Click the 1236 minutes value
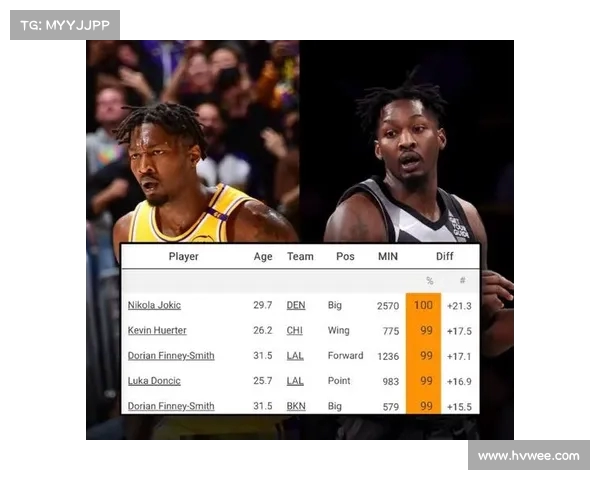Viewport: 600px width, 480px height. click(x=388, y=356)
